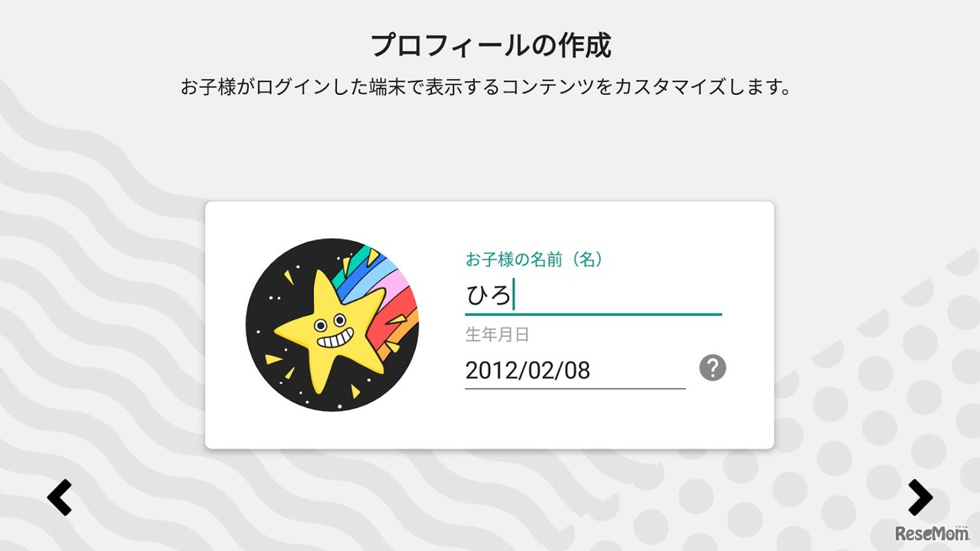Screen dimensions: 980x551
Task: Click the お子様の名前（名） label
Action: (534, 259)
